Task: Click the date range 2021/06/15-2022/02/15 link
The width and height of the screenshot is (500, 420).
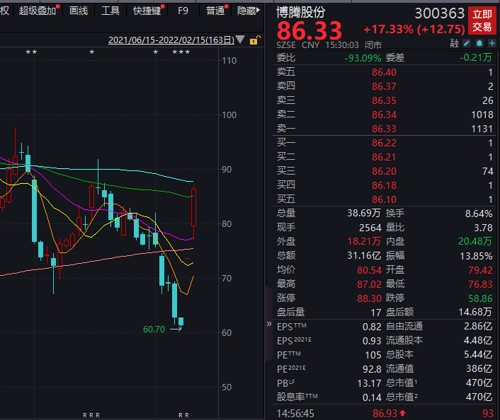Action: [x=171, y=40]
